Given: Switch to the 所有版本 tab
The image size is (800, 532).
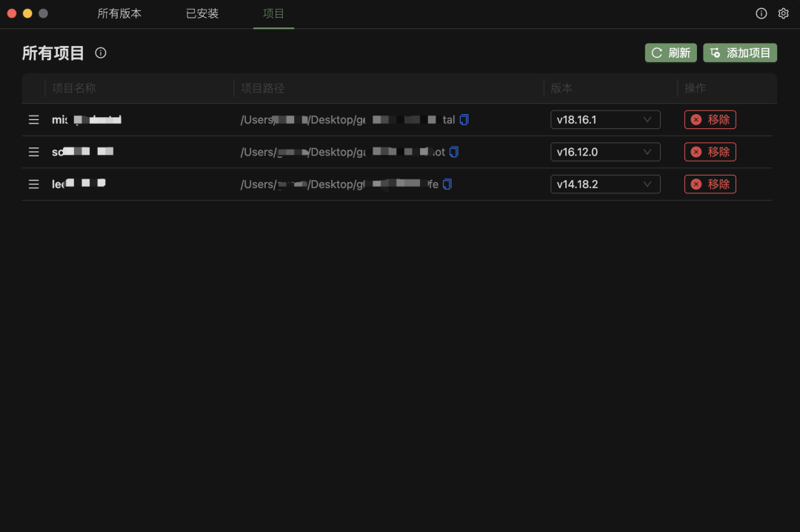Looking at the screenshot, I should [119, 14].
